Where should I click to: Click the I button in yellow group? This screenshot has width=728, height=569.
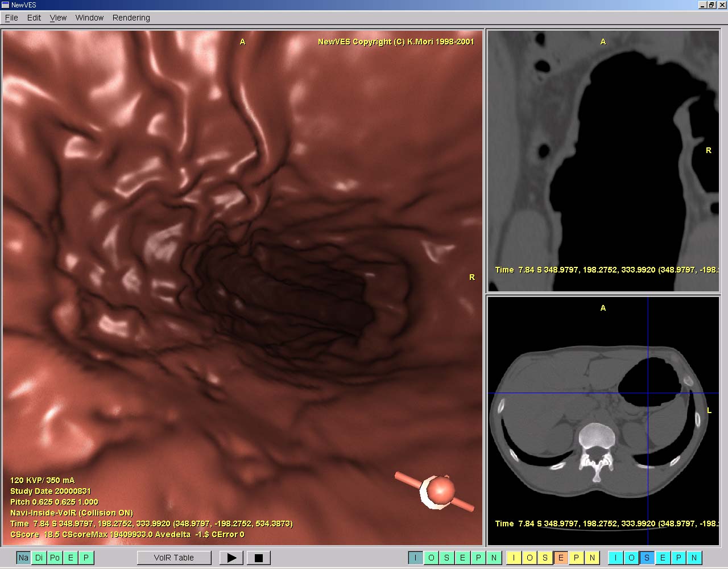coord(514,558)
